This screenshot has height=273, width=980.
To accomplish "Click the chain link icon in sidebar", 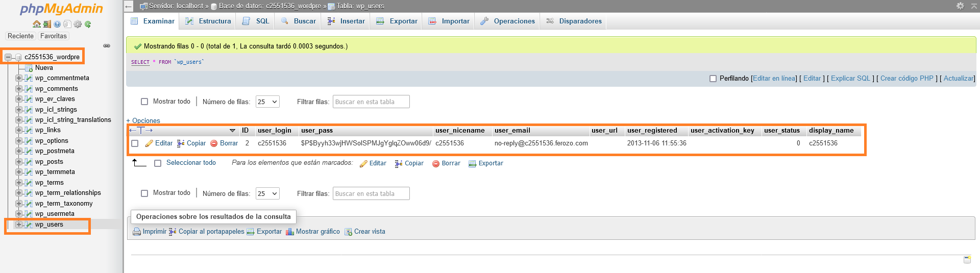I will [x=107, y=46].
